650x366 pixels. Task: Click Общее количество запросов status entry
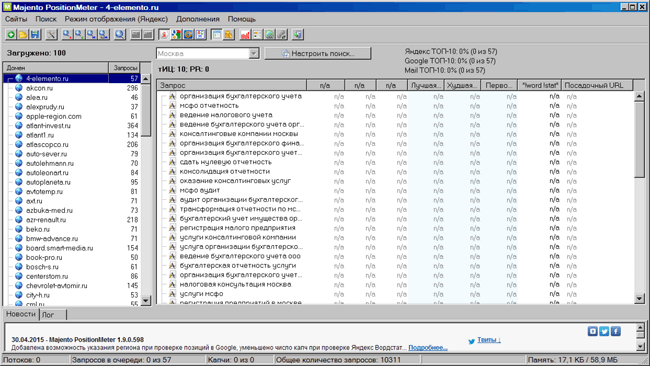tap(338, 360)
